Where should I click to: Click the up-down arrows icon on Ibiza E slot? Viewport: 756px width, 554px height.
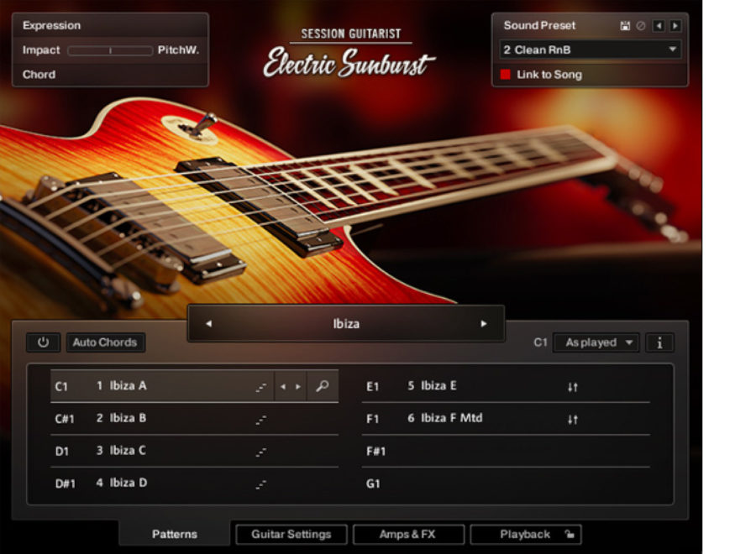[x=573, y=386]
